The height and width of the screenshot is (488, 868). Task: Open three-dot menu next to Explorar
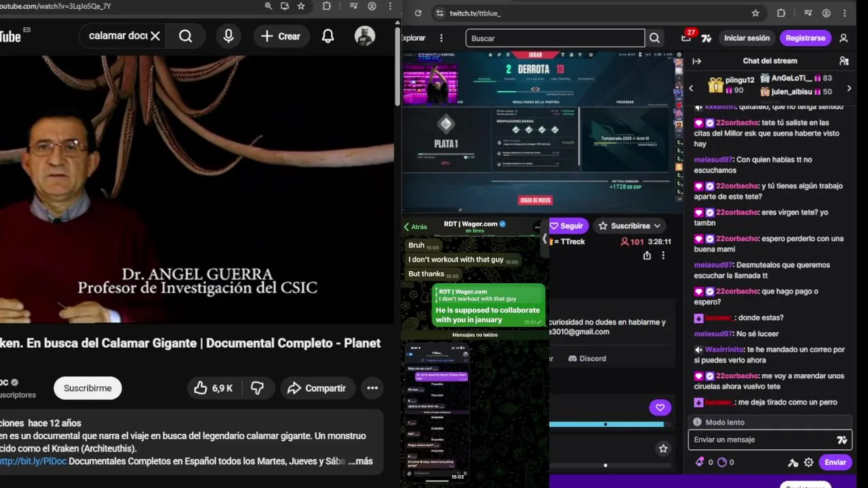click(x=441, y=38)
